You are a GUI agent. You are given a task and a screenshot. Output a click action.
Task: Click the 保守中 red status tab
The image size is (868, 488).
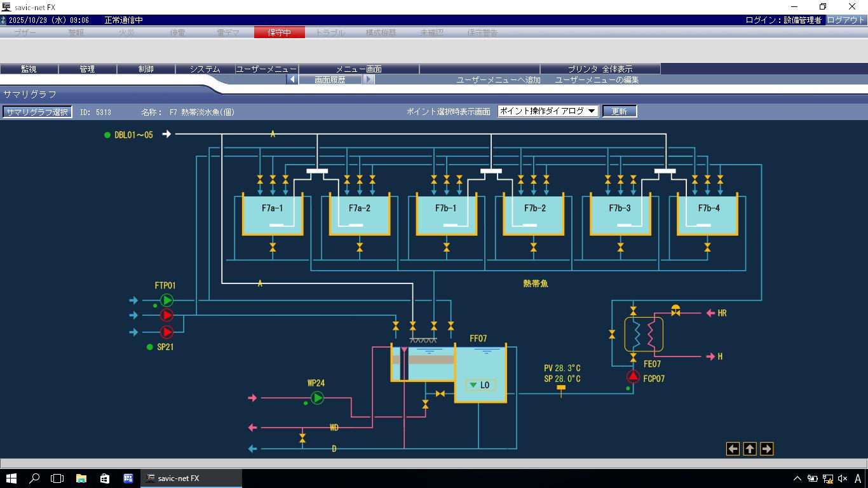point(279,32)
